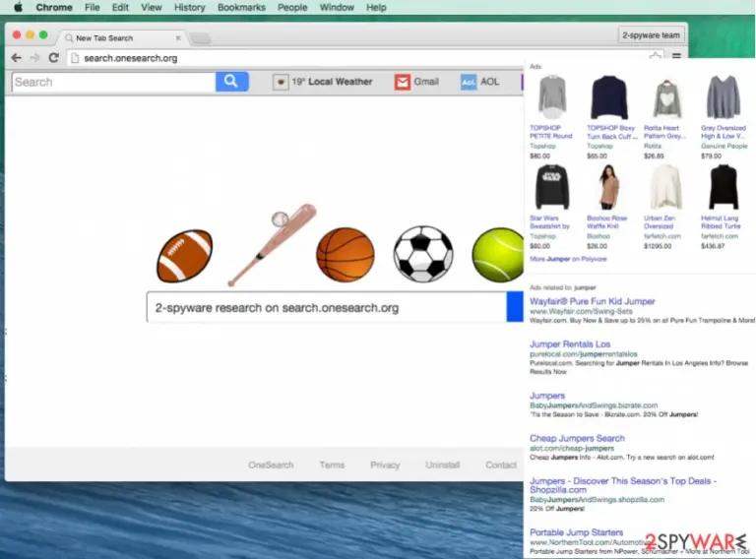Screen dimensions: 756x559
Task: Open the Cheap Jumpers Search ad link
Action: (577, 438)
